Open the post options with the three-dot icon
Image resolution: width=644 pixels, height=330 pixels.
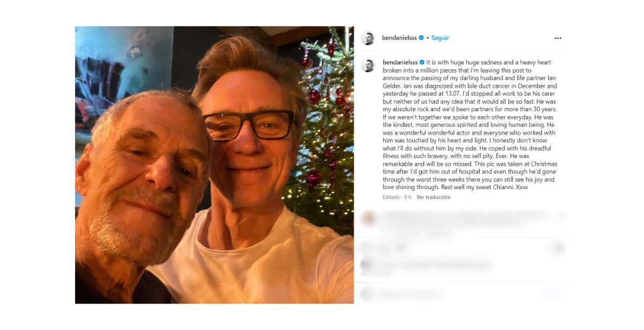(x=558, y=38)
